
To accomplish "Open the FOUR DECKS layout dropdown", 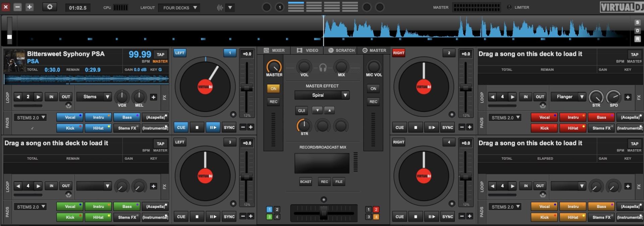I will click(179, 7).
